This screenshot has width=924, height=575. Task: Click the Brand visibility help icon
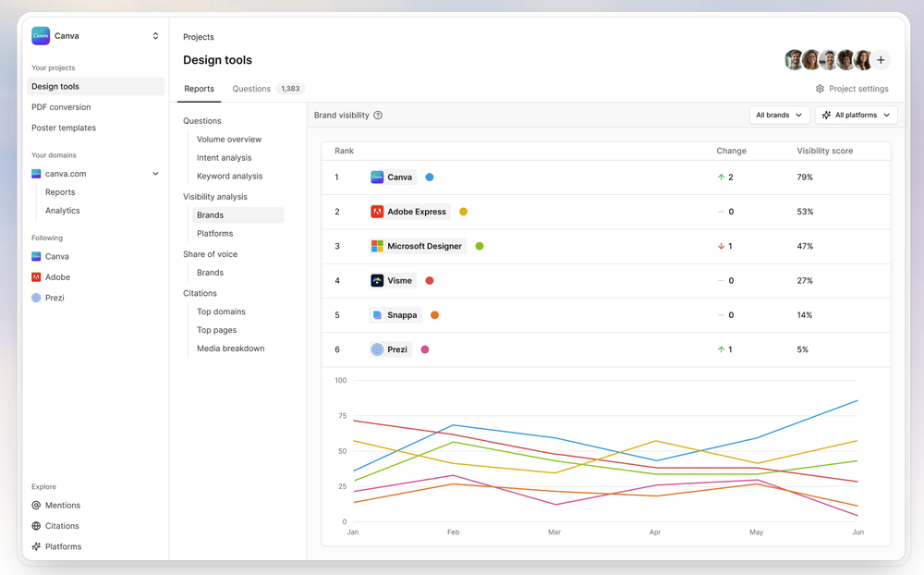click(378, 115)
